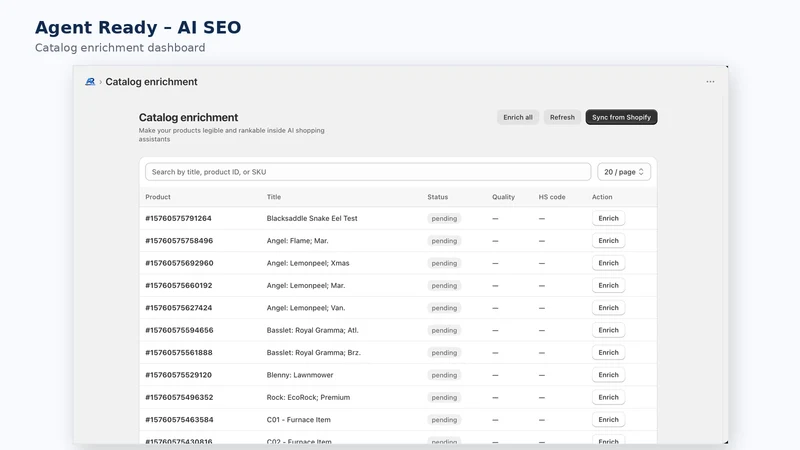
Task: Enrich Basslet: Royal Gramma; Atl. product
Action: click(608, 330)
